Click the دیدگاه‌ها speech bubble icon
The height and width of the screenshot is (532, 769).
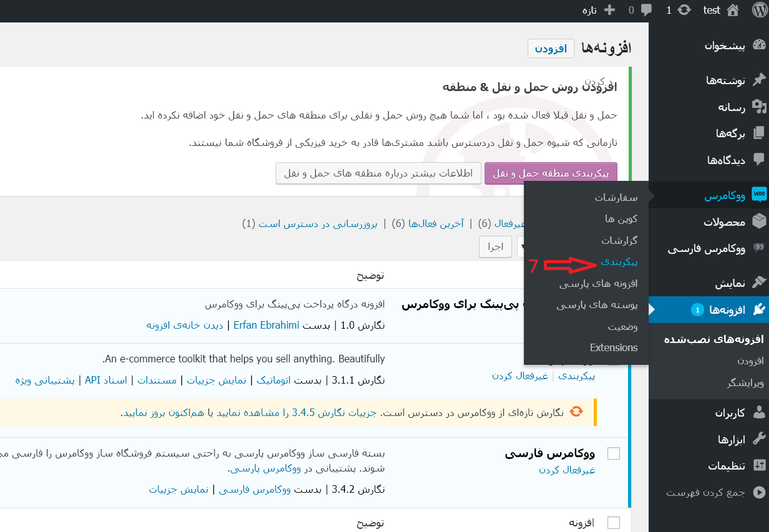758,160
